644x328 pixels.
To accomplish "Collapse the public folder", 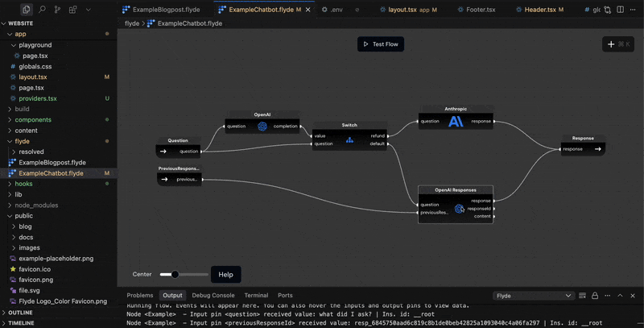I will click(x=24, y=215).
